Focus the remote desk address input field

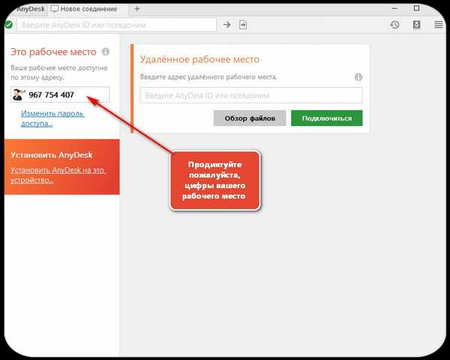[x=251, y=96]
